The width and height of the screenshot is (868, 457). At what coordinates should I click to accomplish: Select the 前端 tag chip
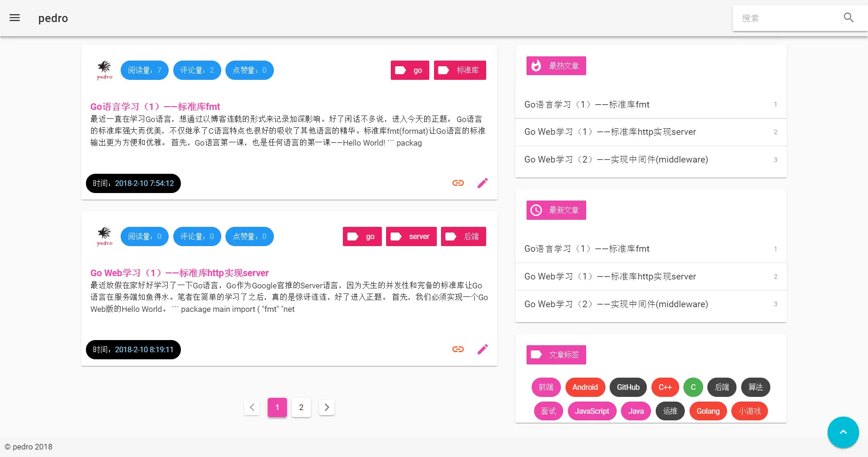tap(546, 387)
